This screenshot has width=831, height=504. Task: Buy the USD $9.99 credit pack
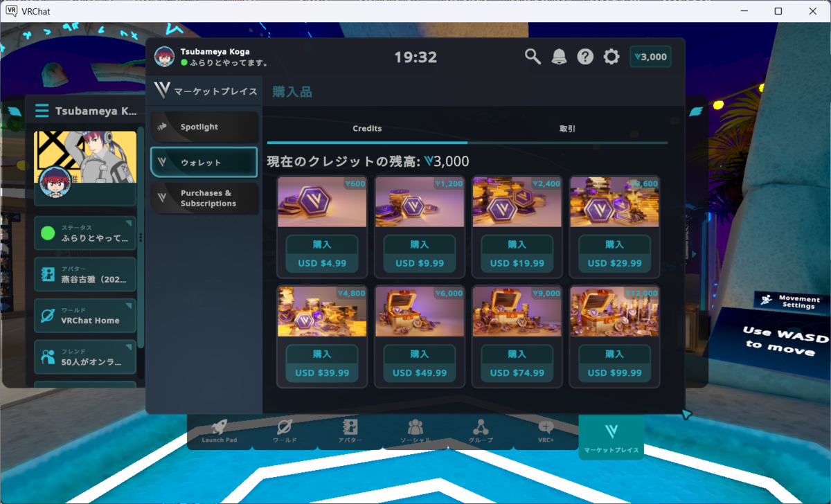[x=420, y=254]
